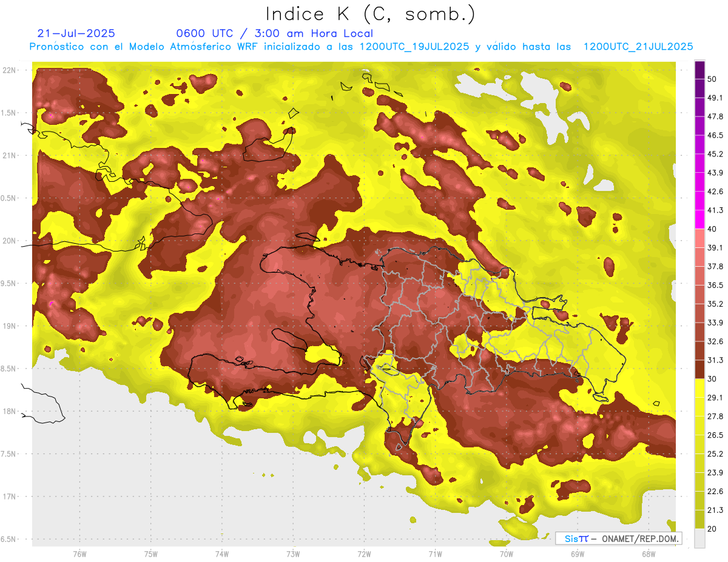Click the legend value 46.5

tap(716, 135)
